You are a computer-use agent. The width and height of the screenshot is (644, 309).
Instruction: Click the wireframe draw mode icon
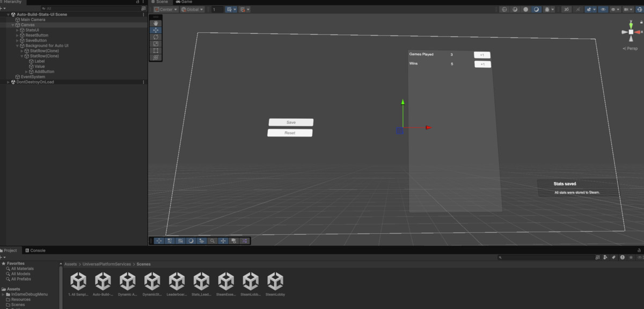tap(504, 10)
